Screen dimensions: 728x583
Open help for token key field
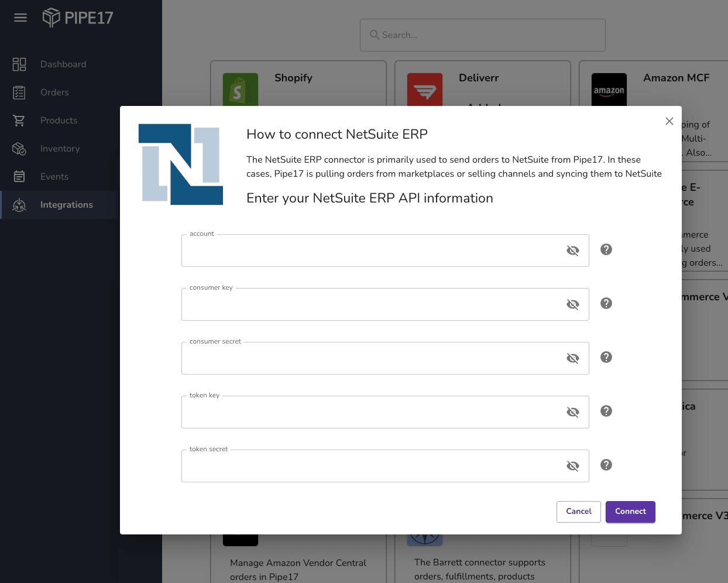tap(606, 411)
